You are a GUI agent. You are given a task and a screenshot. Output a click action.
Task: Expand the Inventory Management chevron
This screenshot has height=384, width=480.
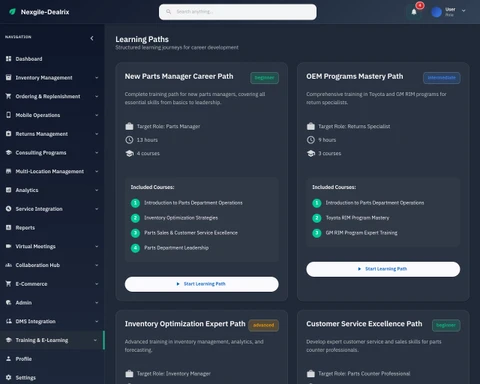click(97, 78)
